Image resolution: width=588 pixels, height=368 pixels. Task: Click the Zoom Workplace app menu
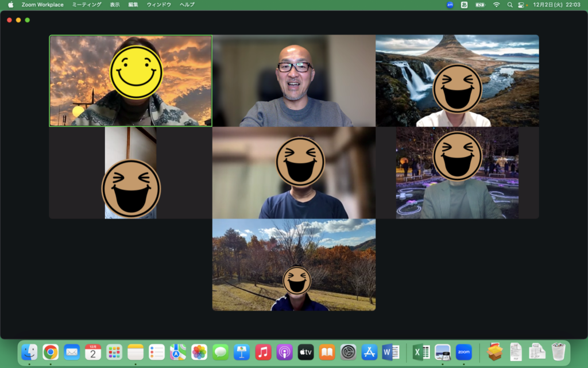click(x=42, y=5)
